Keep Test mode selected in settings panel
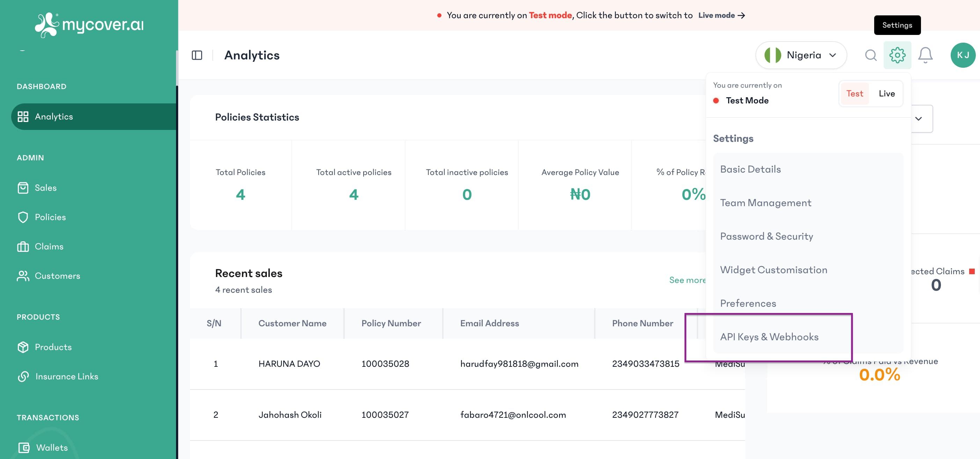 [x=855, y=93]
